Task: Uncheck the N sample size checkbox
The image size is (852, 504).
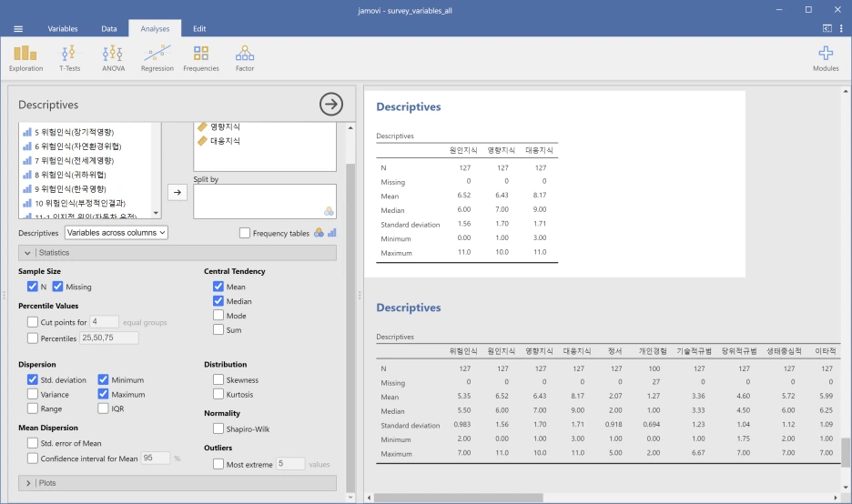Action: click(x=33, y=287)
